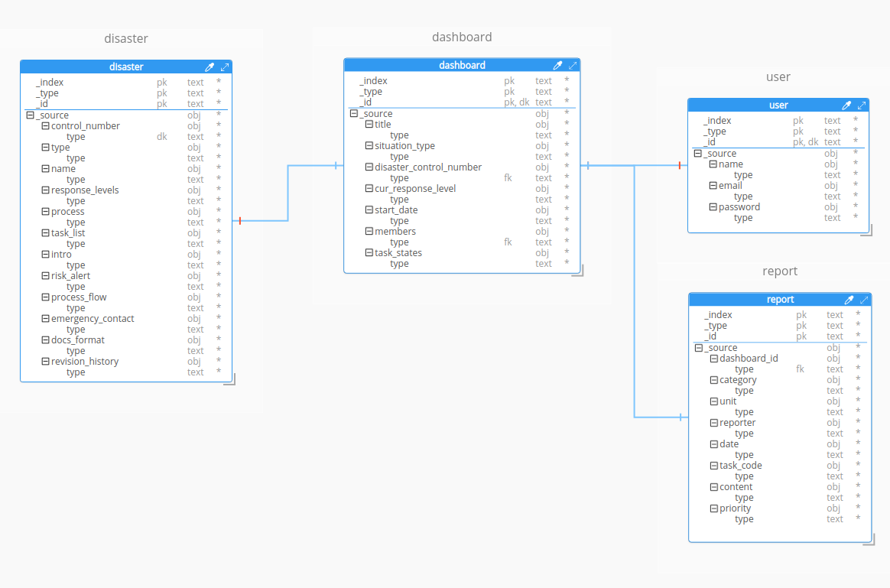This screenshot has width=890, height=588.
Task: Click the fk label next to members field
Action: [x=508, y=242]
